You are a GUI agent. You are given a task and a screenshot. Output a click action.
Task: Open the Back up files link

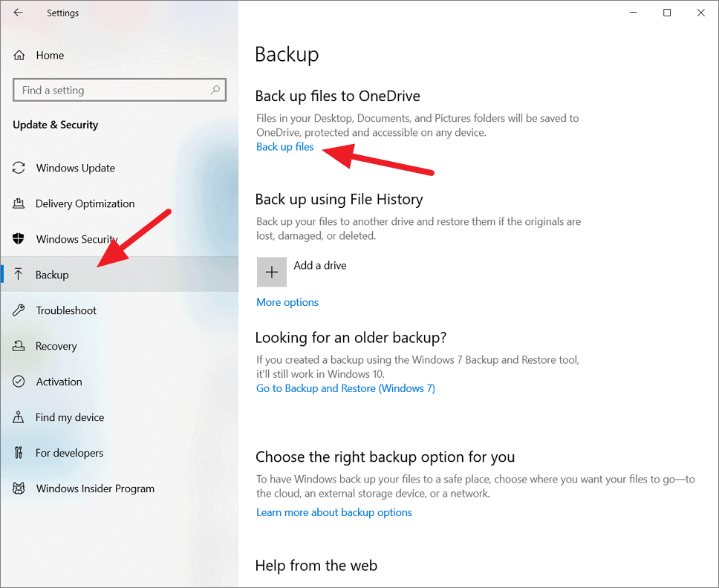[284, 147]
